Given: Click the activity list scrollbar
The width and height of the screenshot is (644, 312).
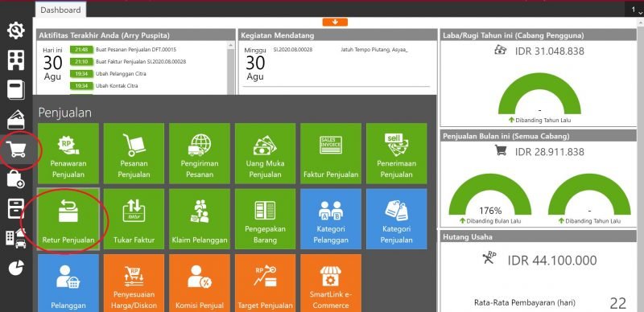Looking at the screenshot, I should [231, 68].
